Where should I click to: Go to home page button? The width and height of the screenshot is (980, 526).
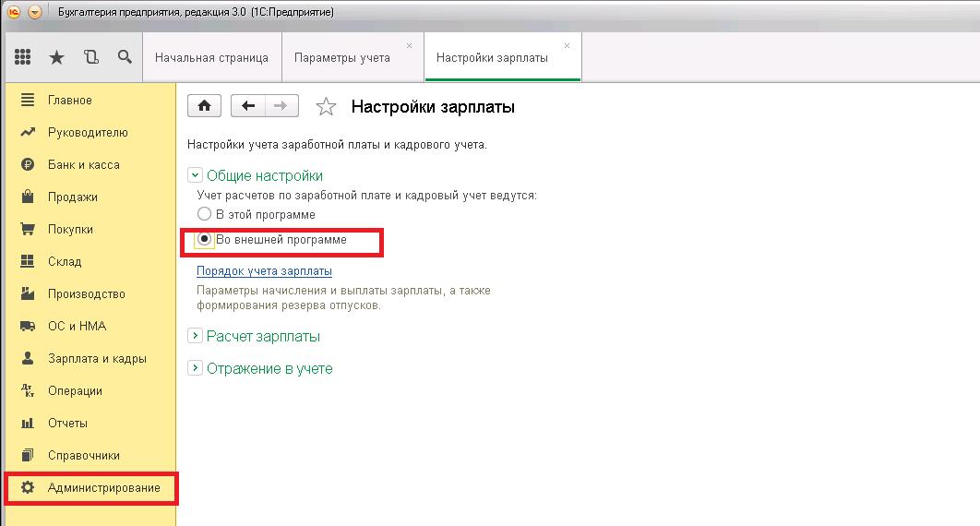point(204,105)
